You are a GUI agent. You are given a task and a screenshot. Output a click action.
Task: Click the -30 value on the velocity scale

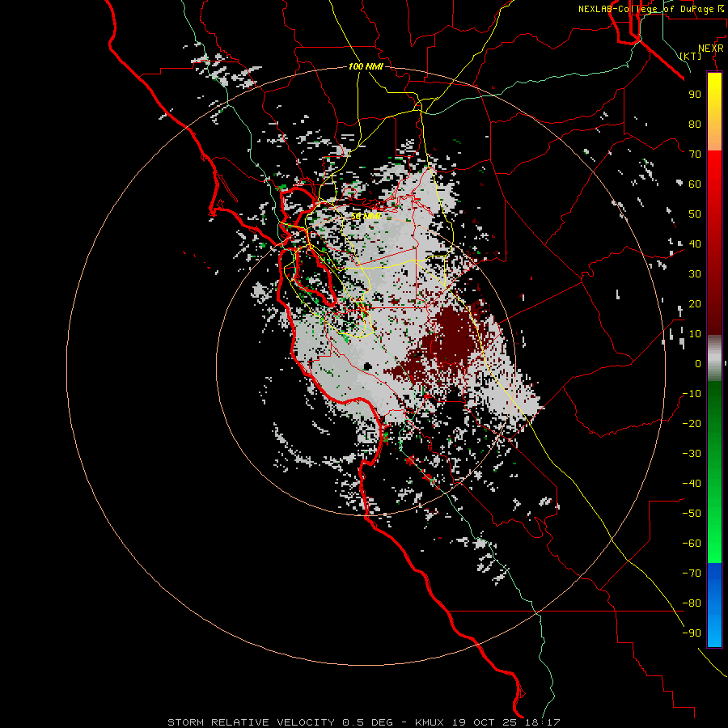pos(692,454)
